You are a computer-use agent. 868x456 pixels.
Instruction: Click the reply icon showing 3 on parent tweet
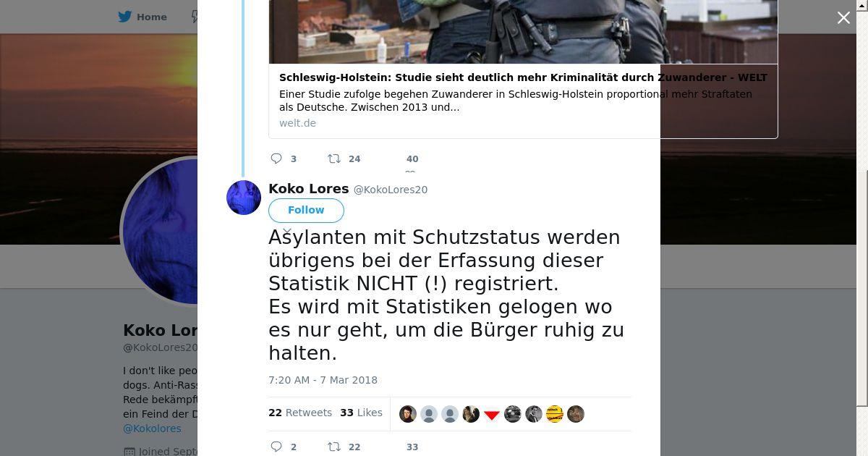pyautogui.click(x=276, y=159)
